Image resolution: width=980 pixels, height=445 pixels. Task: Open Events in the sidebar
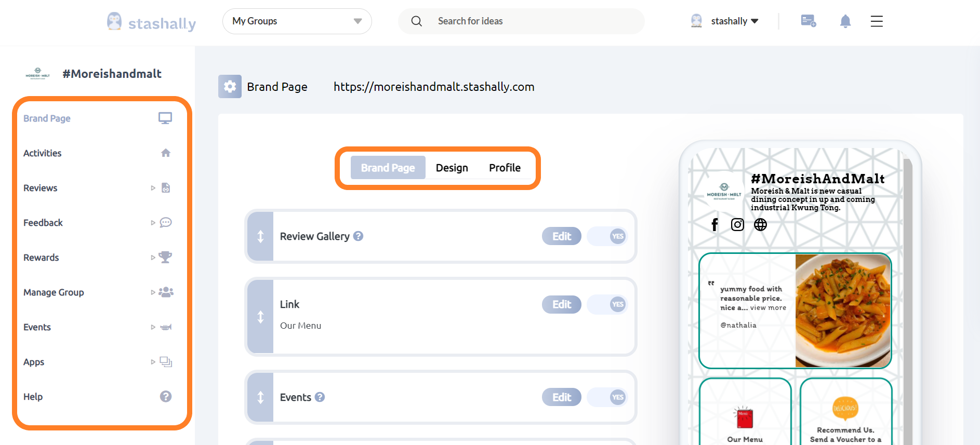point(37,327)
